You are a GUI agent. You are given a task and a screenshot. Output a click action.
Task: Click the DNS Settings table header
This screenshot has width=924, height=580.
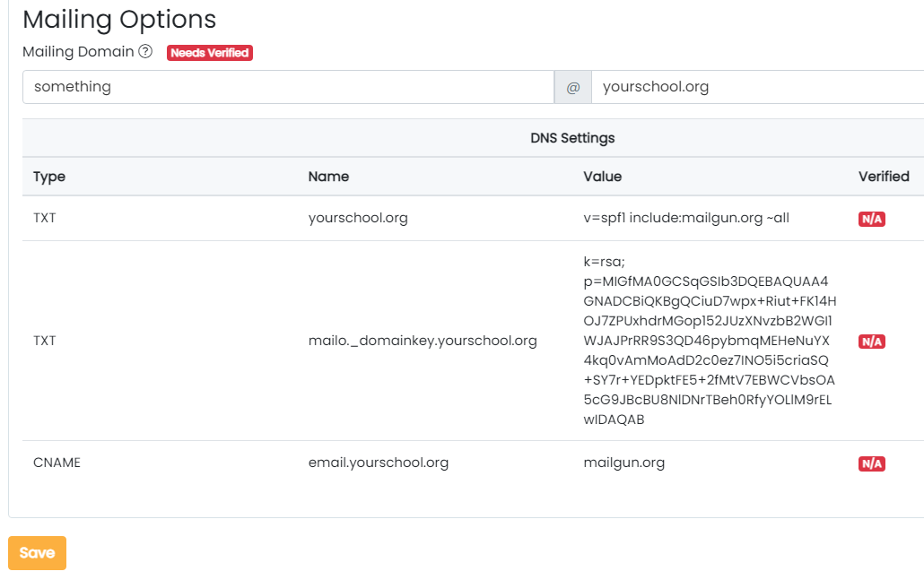[x=572, y=138]
